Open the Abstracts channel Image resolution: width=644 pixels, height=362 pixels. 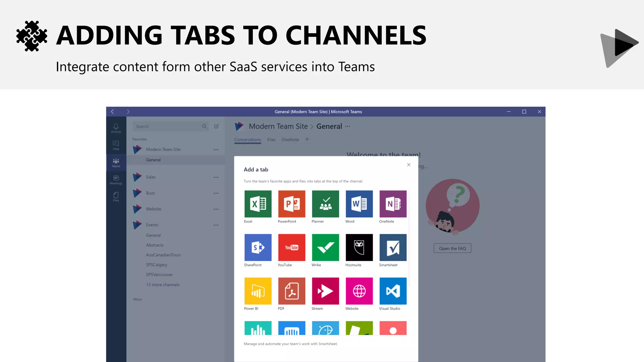(x=155, y=245)
